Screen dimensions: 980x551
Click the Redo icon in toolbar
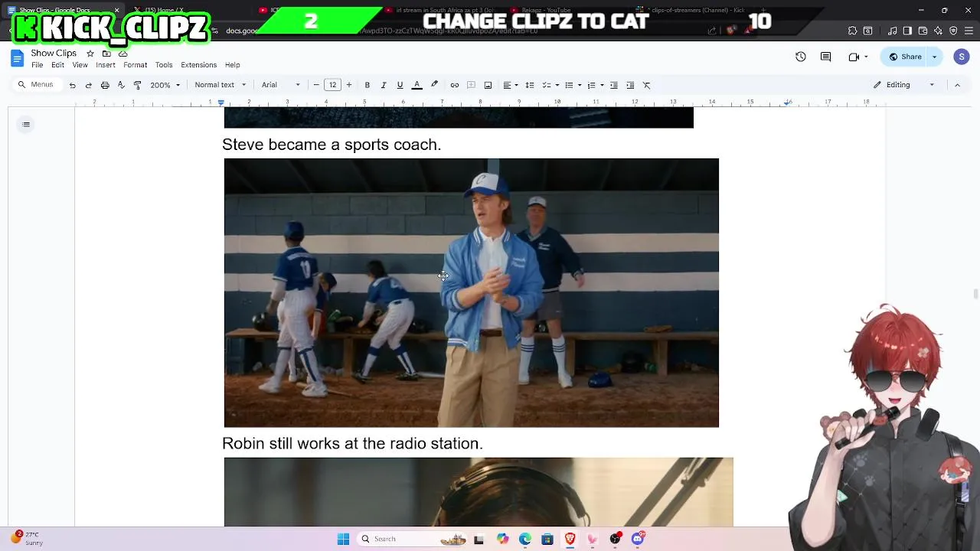pyautogui.click(x=89, y=85)
